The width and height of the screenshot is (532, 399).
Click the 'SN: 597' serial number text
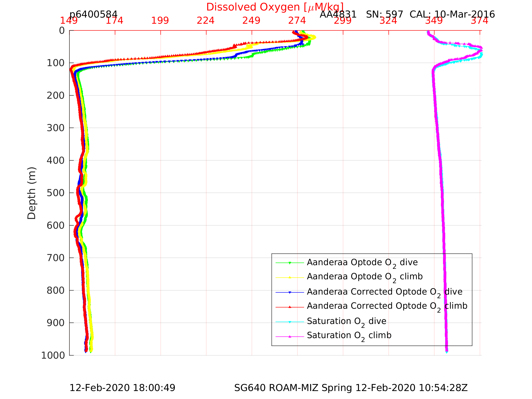point(384,15)
